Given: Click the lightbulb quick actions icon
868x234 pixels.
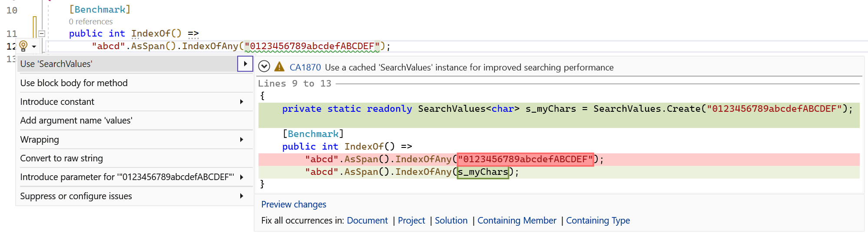Looking at the screenshot, I should 23,46.
